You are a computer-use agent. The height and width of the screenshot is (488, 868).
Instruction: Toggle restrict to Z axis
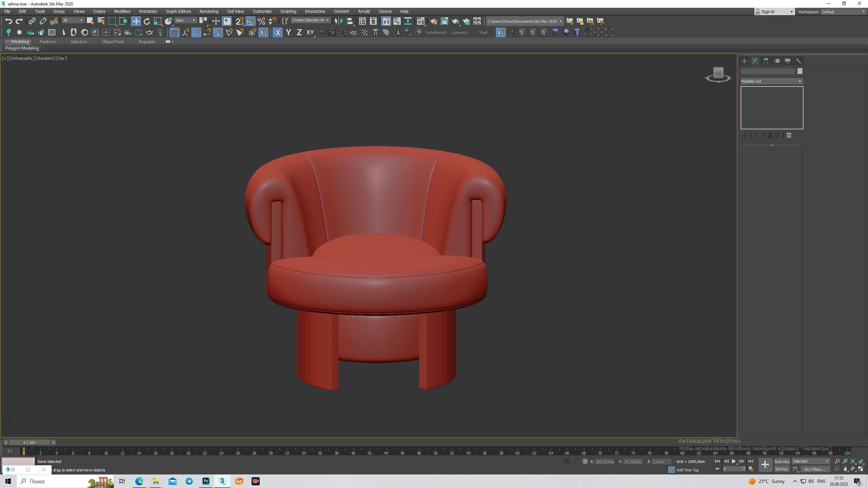[x=299, y=33]
